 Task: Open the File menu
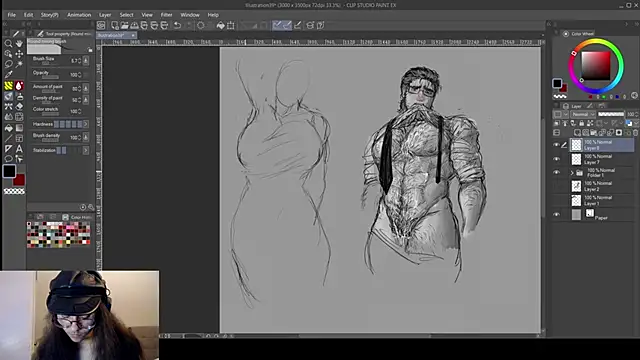[11, 15]
